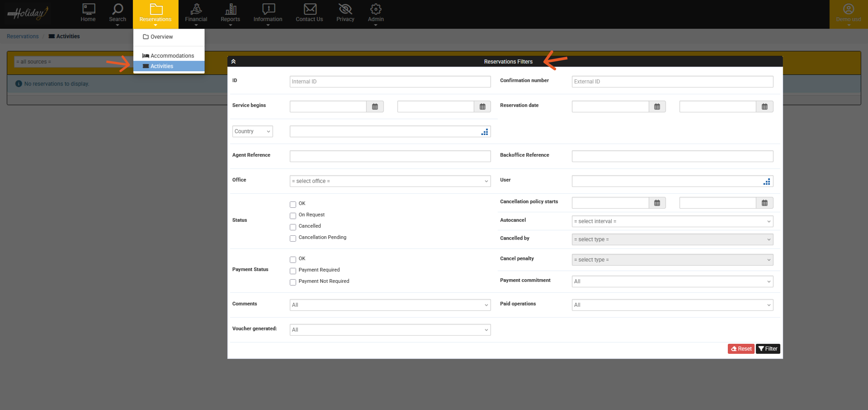Viewport: 868px width, 410px height.
Task: Open the Country type dropdown
Action: (x=252, y=131)
